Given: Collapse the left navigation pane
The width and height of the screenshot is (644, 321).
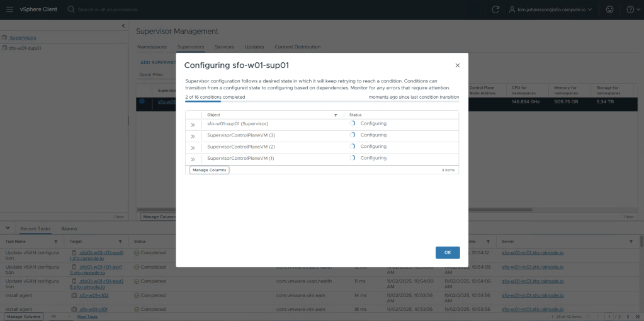Looking at the screenshot, I should pyautogui.click(x=123, y=25).
